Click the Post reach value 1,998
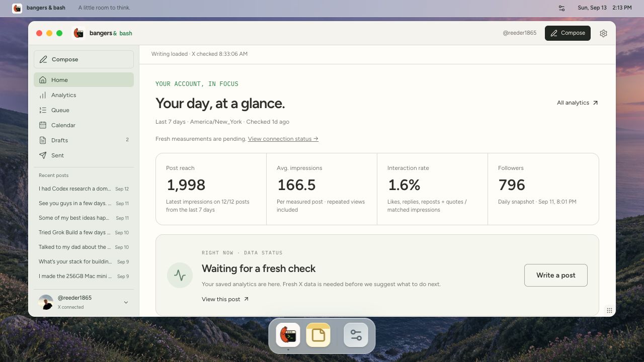This screenshot has height=362, width=644. (186, 185)
